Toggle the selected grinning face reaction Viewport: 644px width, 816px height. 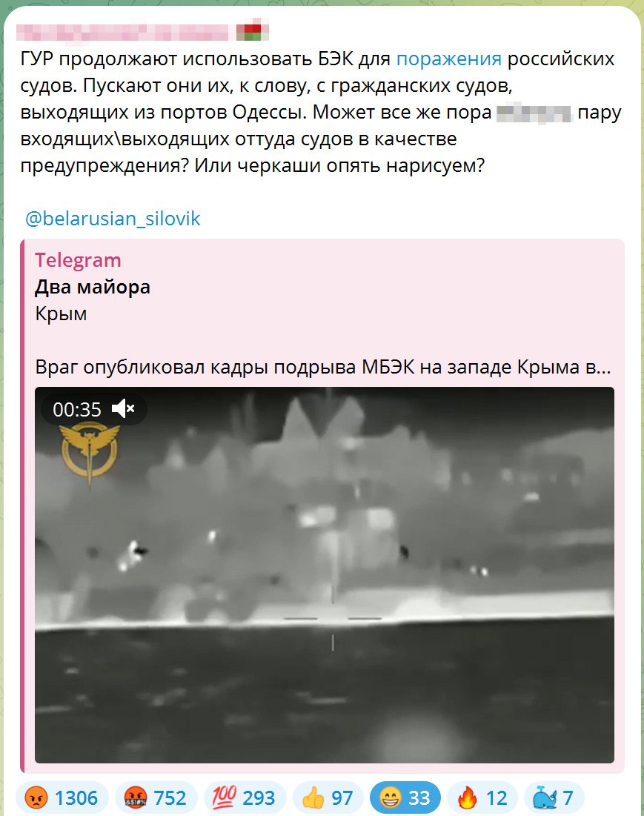click(x=405, y=797)
